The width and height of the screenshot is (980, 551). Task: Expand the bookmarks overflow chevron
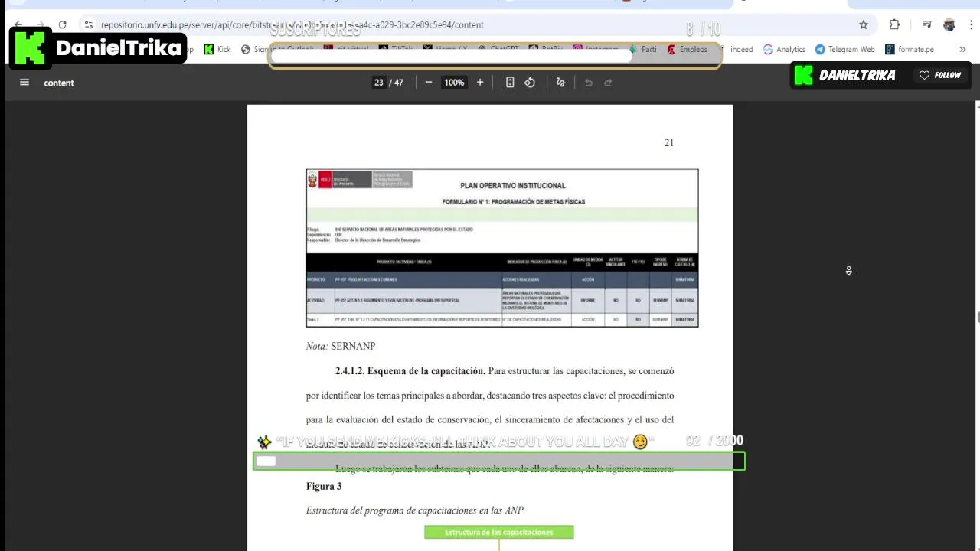pos(962,49)
